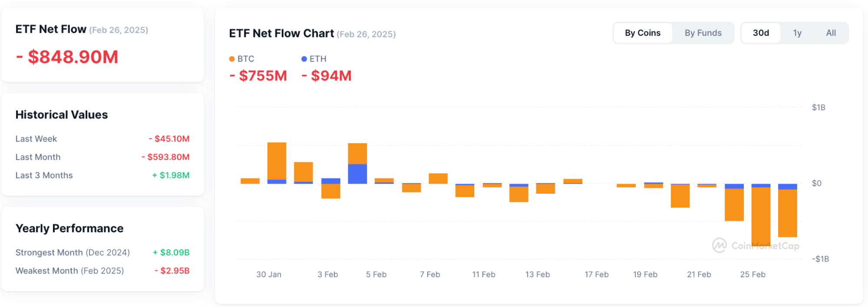Enable the By Coins view
Screen dimensions: 868x307
643,33
